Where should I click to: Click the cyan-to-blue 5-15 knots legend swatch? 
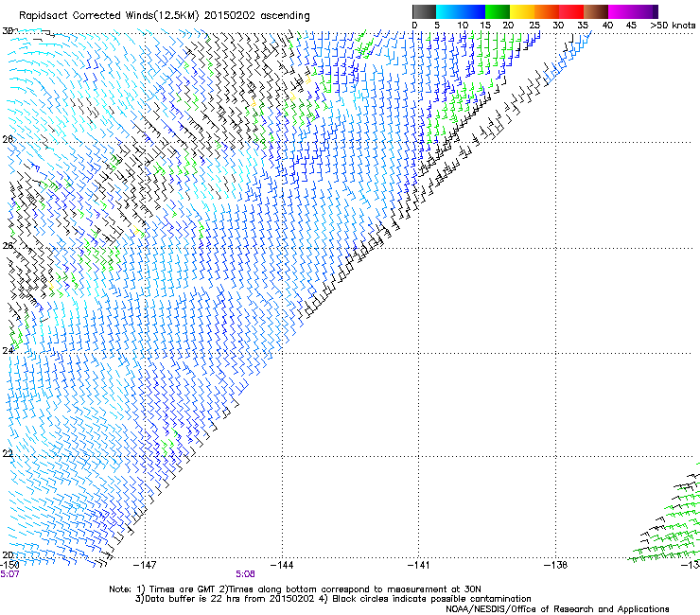tap(461, 11)
